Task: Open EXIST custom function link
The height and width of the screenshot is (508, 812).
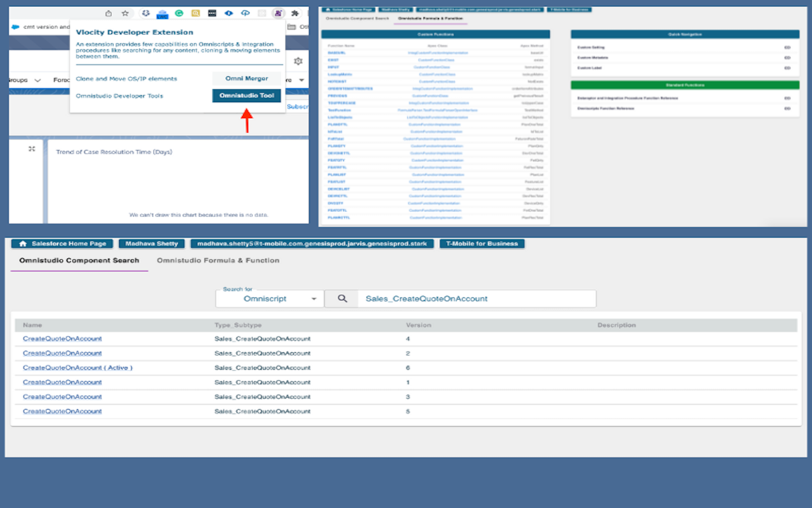Action: point(334,60)
